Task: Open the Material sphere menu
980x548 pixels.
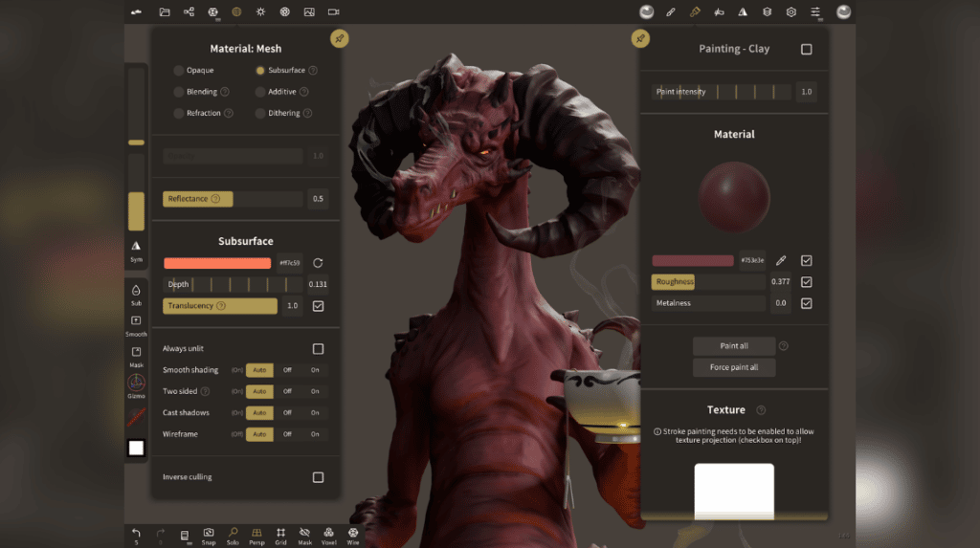Action: (x=237, y=11)
